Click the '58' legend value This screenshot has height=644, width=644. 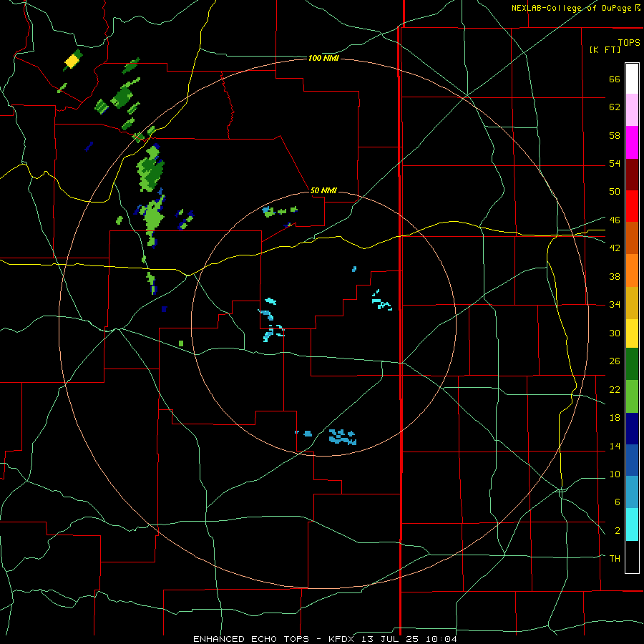[615, 135]
